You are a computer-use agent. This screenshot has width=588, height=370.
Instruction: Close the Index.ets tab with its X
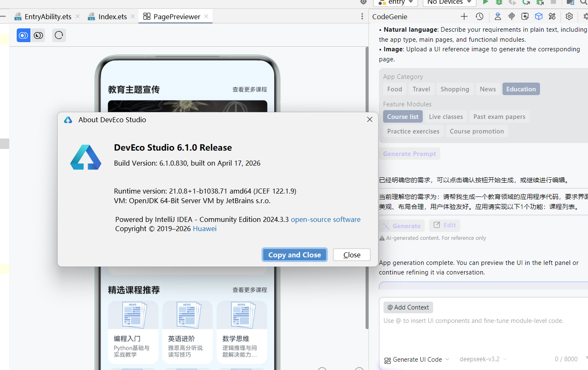pyautogui.click(x=133, y=16)
